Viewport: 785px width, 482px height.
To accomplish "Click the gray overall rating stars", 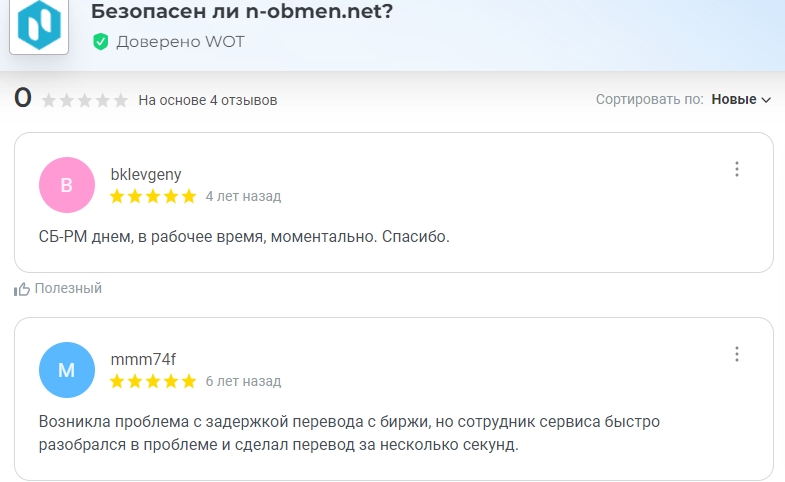I will pyautogui.click(x=85, y=100).
